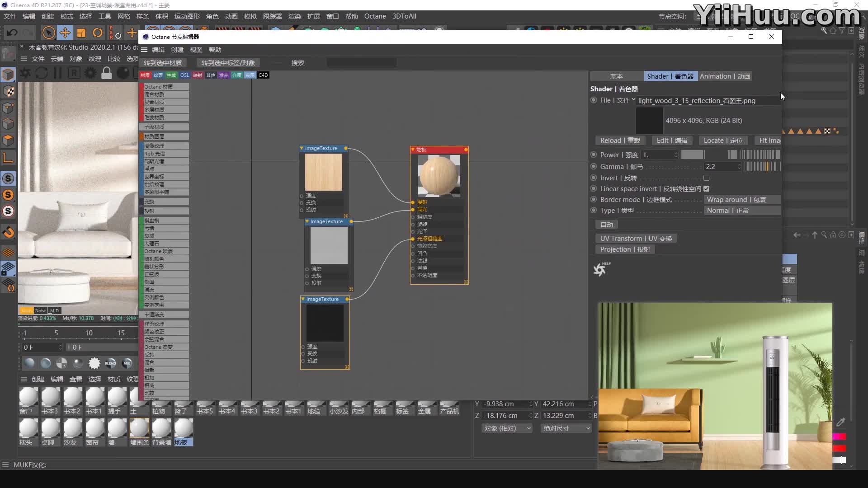Click 转到选中材质 button

[163, 63]
